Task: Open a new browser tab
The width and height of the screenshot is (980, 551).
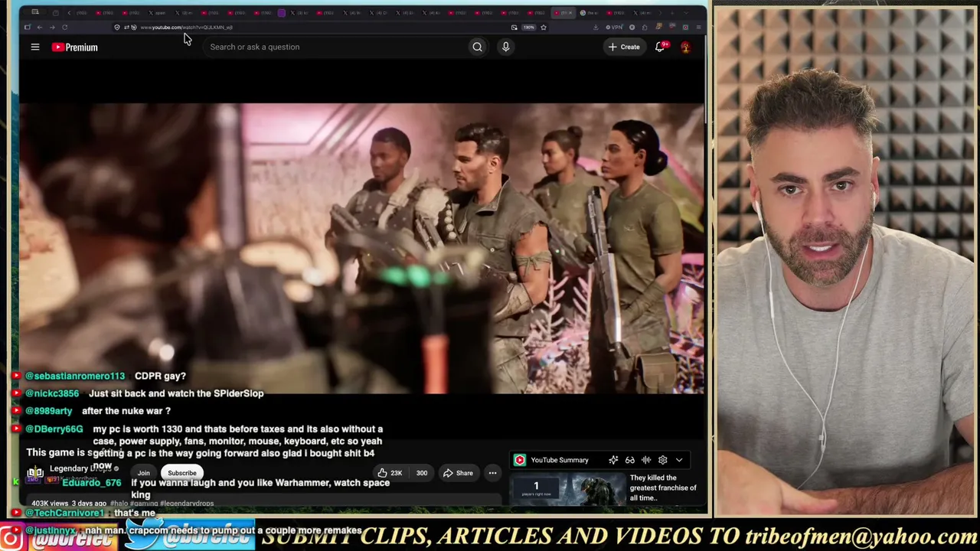Action: pyautogui.click(x=671, y=13)
